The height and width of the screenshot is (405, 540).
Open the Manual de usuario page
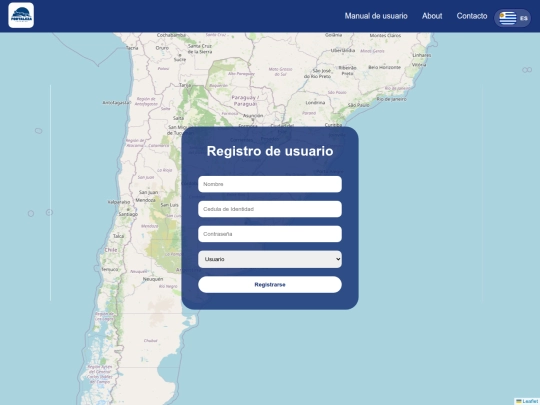376,16
